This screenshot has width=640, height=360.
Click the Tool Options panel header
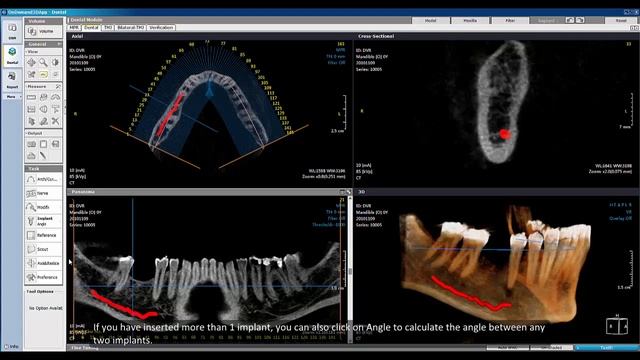[x=43, y=291]
